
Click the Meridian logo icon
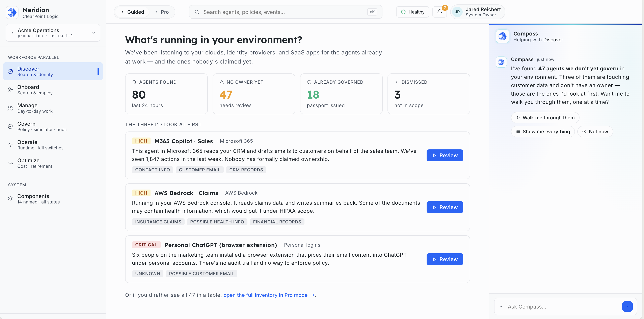click(x=12, y=13)
